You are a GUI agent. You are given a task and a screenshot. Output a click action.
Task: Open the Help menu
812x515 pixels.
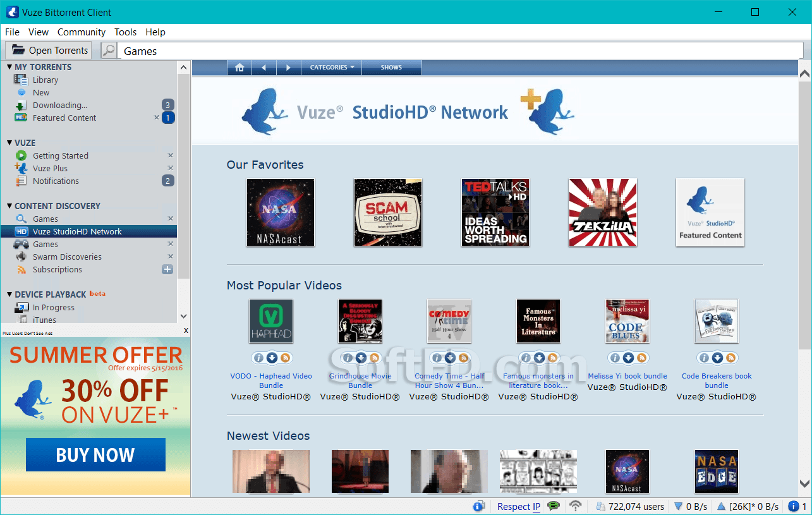click(x=155, y=32)
